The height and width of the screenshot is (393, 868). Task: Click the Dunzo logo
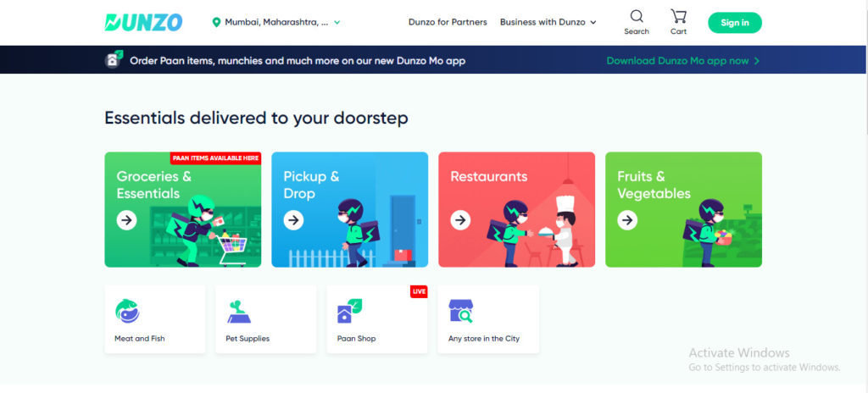(143, 22)
